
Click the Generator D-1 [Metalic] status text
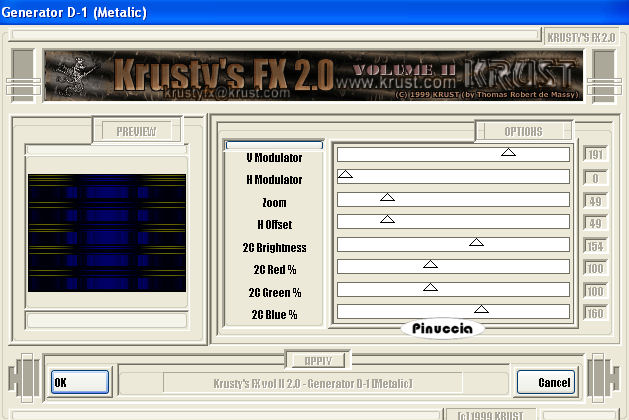click(x=312, y=383)
